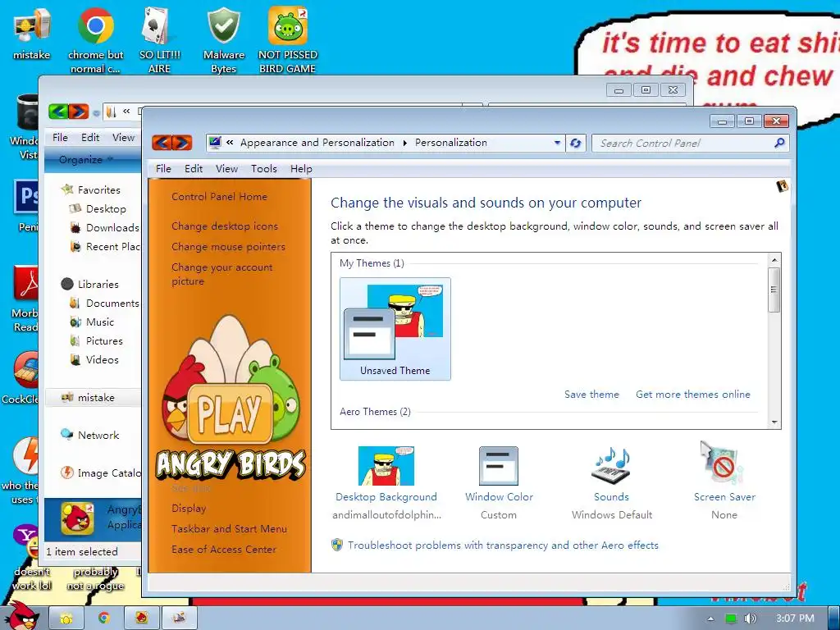This screenshot has width=840, height=630.
Task: Click the clock showing 3:07 PM
Action: tap(795, 619)
